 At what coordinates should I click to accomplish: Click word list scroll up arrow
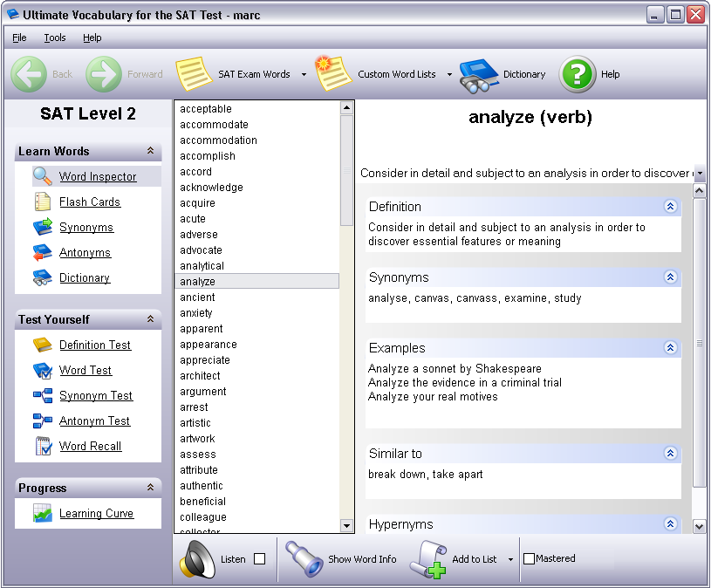click(347, 108)
